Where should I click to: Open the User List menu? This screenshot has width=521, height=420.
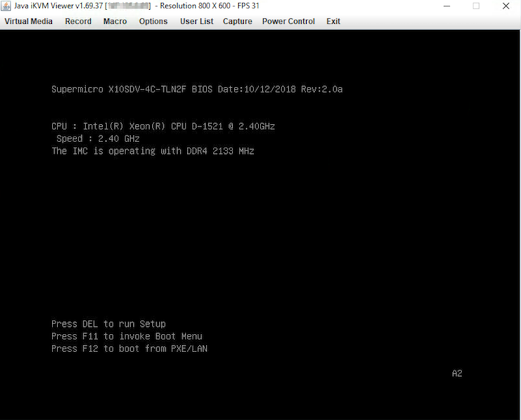coord(196,21)
